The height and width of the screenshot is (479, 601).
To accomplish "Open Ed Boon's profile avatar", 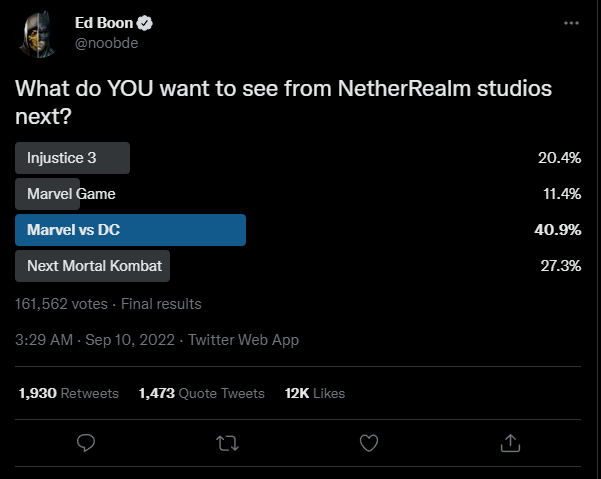I will 38,34.
